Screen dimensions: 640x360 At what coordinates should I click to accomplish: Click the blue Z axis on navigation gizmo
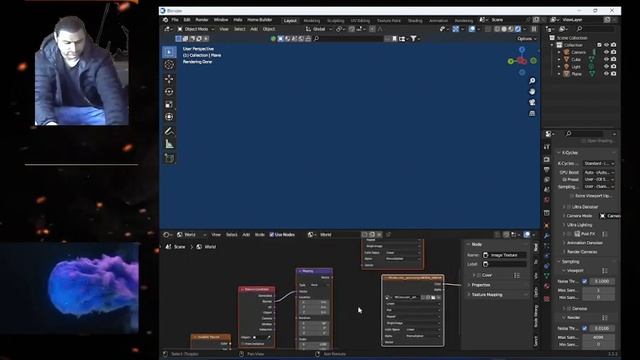[522, 50]
